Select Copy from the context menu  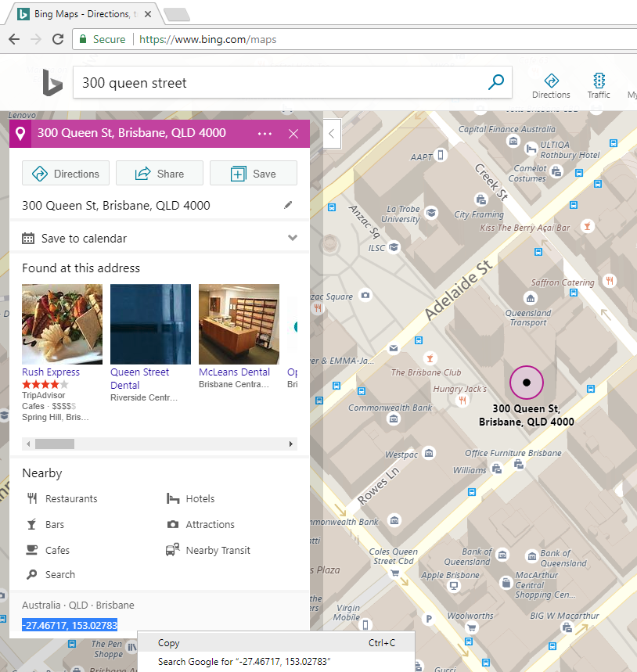click(x=276, y=643)
